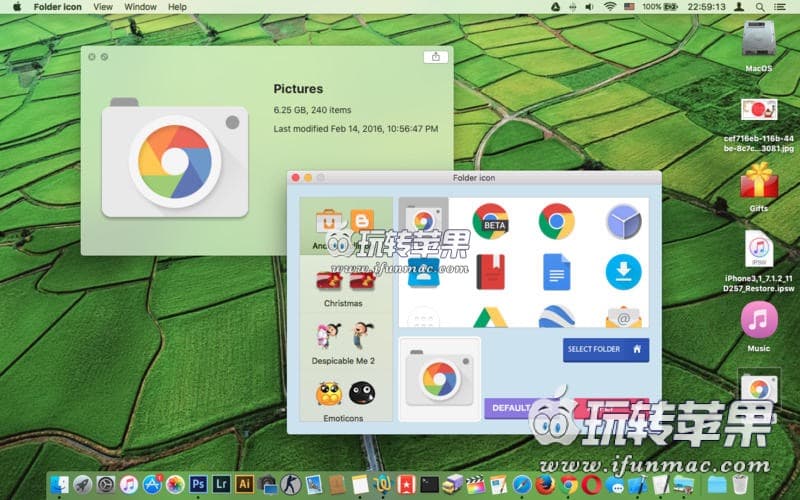Image resolution: width=800 pixels, height=500 pixels.
Task: Click the Wi-Fi status icon
Action: coord(609,7)
